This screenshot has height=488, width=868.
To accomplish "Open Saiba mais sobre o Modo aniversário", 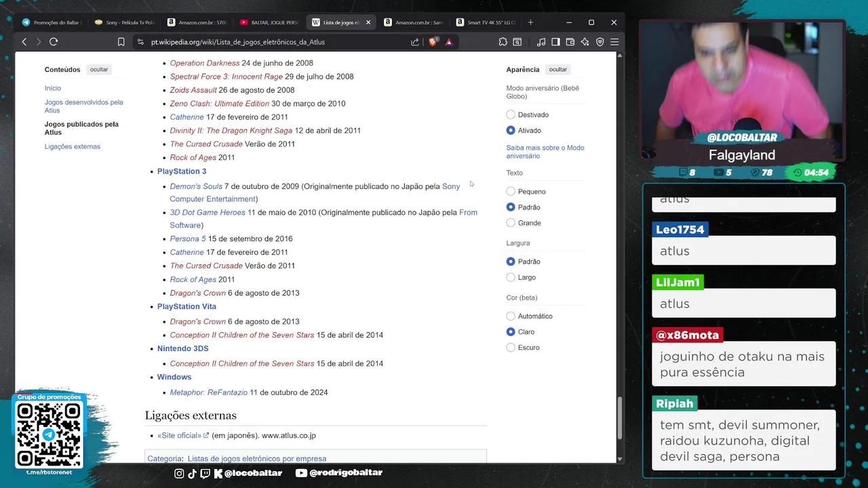I will pos(545,152).
